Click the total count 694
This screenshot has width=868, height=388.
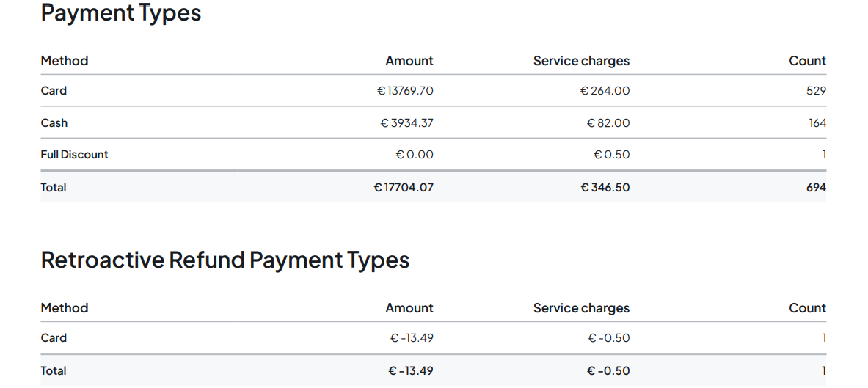point(815,188)
